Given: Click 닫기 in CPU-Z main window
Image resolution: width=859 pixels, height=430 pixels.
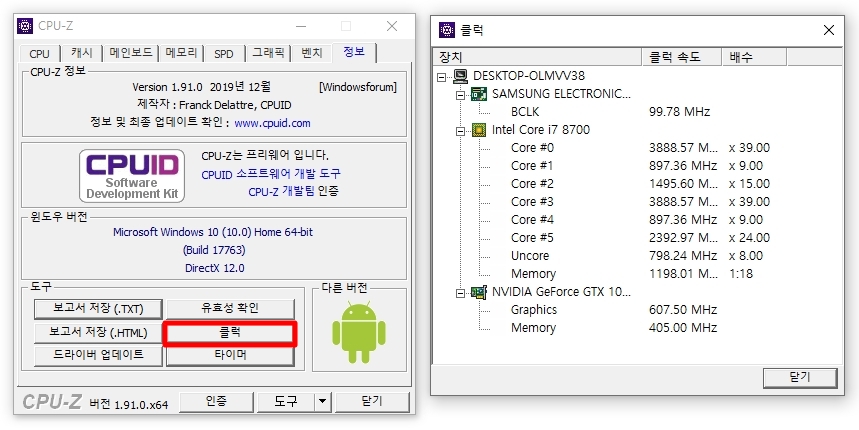Looking at the screenshot, I should (372, 402).
